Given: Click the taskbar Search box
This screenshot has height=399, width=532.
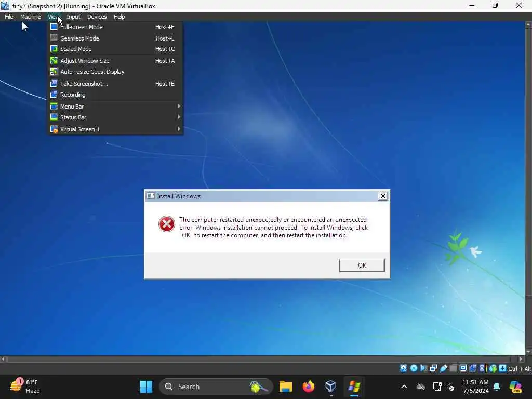Looking at the screenshot, I should (x=216, y=387).
